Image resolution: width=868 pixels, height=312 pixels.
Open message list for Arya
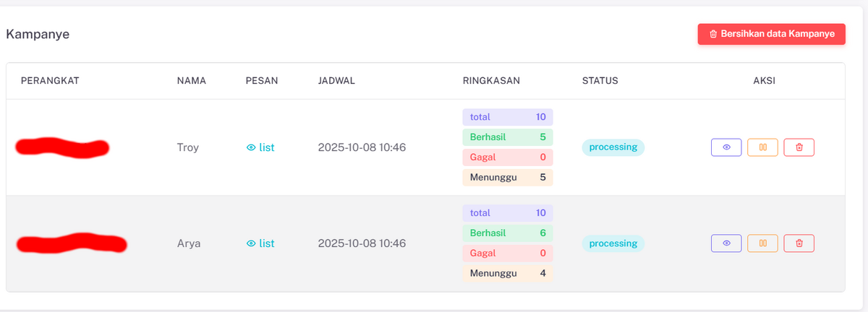tap(260, 243)
